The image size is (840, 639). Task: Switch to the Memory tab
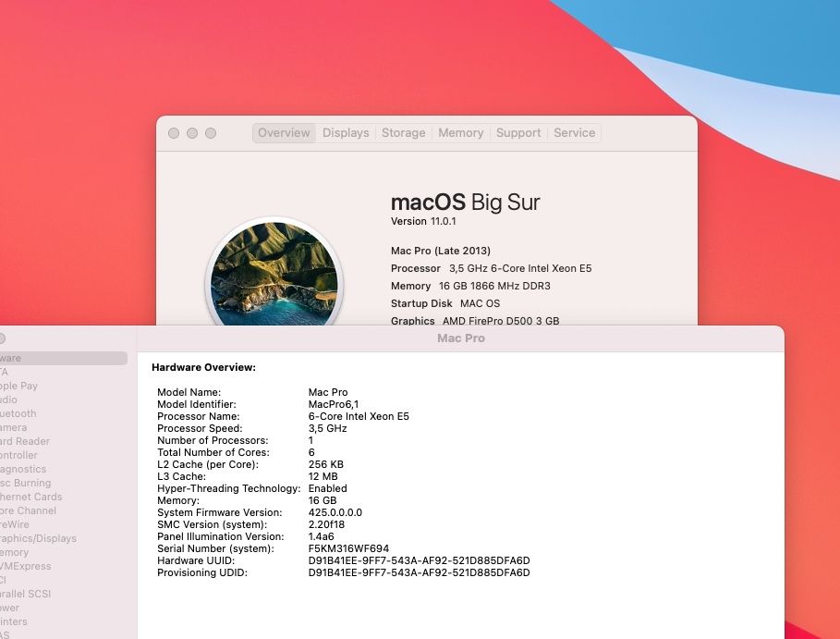coord(461,133)
